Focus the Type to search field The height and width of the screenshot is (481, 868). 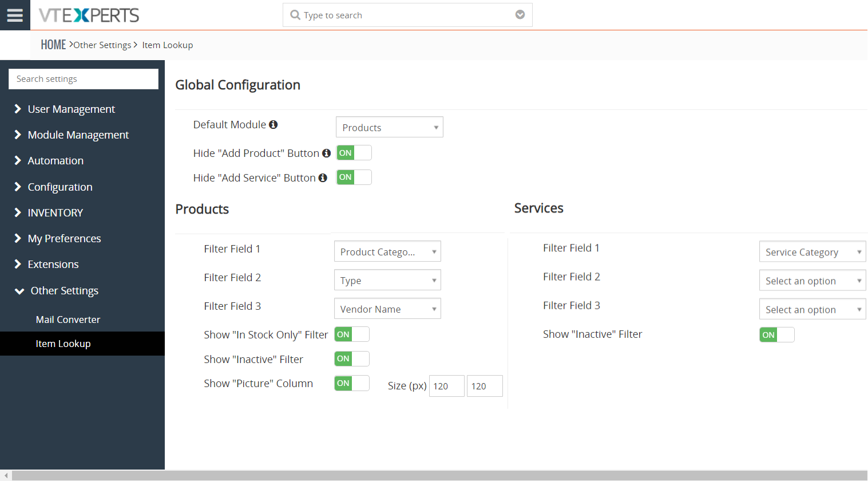pos(407,15)
